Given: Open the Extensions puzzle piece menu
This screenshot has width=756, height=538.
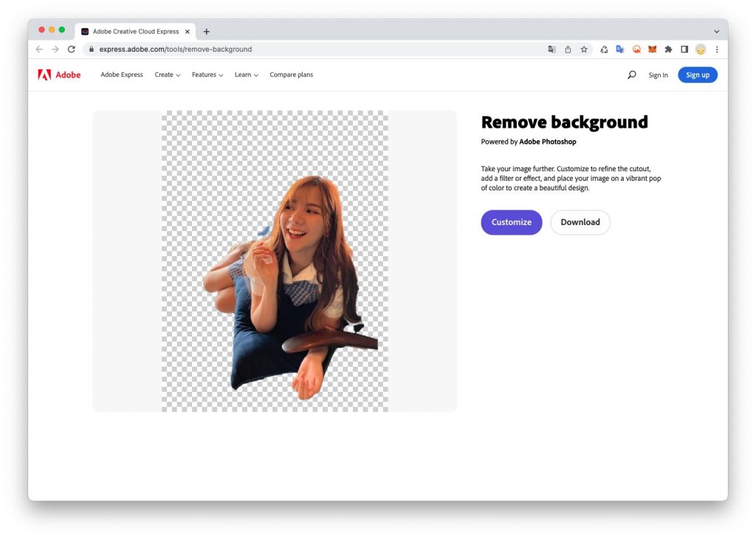Looking at the screenshot, I should pos(668,49).
